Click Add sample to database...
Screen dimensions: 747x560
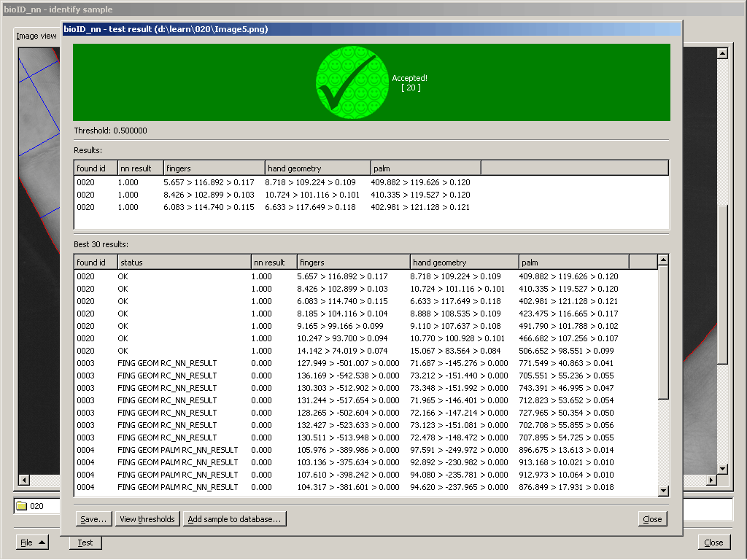(x=234, y=519)
